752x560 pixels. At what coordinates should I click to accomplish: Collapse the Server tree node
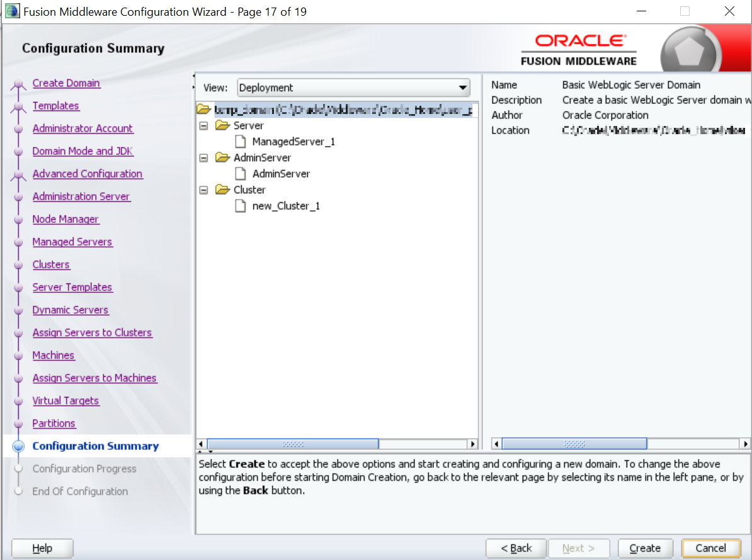[x=204, y=126]
